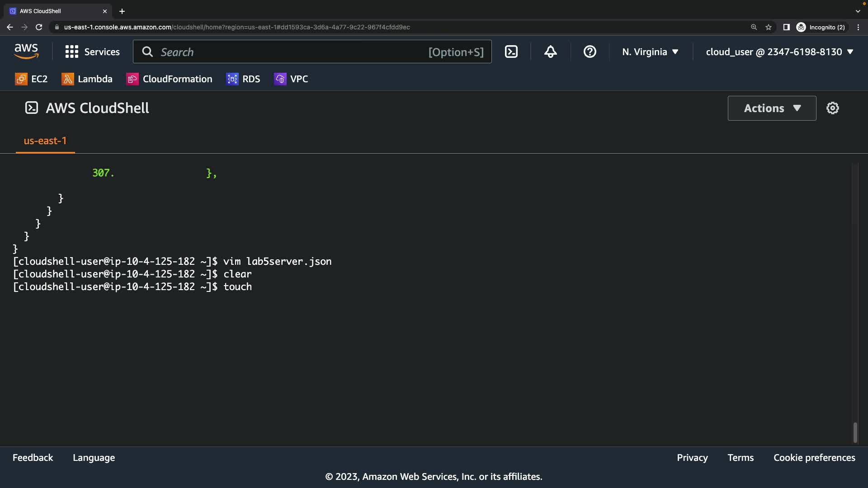Expand the N. Virginia region selector

click(x=650, y=52)
